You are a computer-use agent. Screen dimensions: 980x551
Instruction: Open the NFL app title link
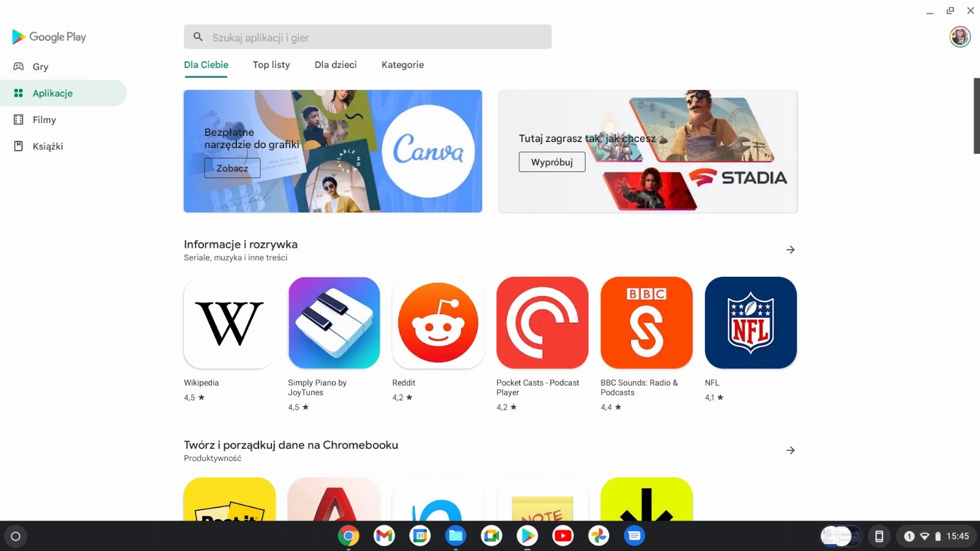coord(712,383)
